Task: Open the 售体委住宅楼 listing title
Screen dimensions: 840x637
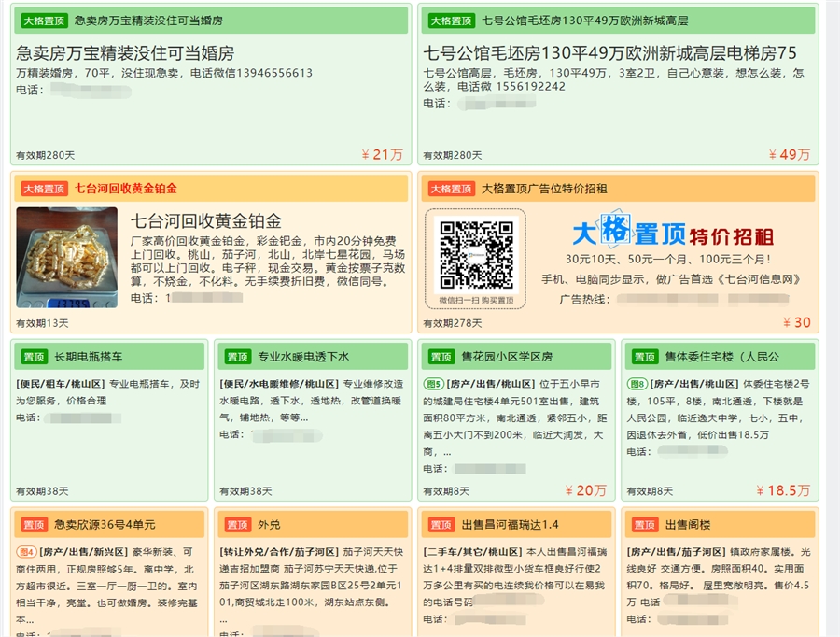Action: (721, 357)
